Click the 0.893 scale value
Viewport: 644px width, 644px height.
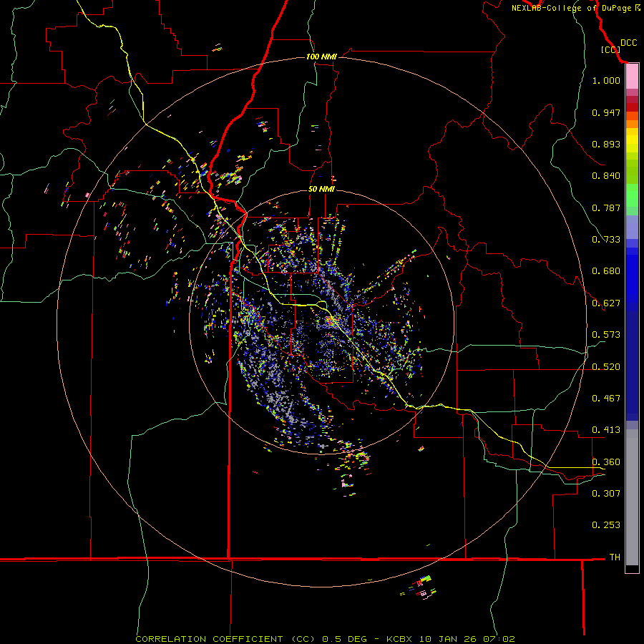(606, 144)
